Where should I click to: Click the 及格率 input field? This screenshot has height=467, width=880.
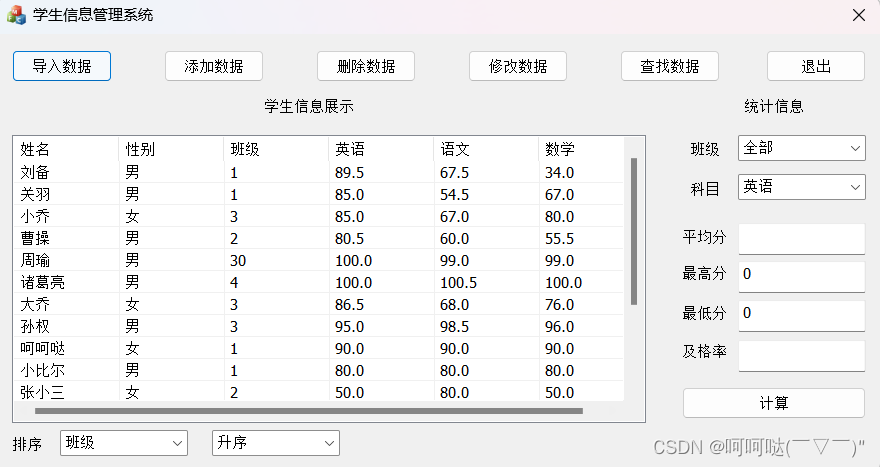[x=802, y=356]
